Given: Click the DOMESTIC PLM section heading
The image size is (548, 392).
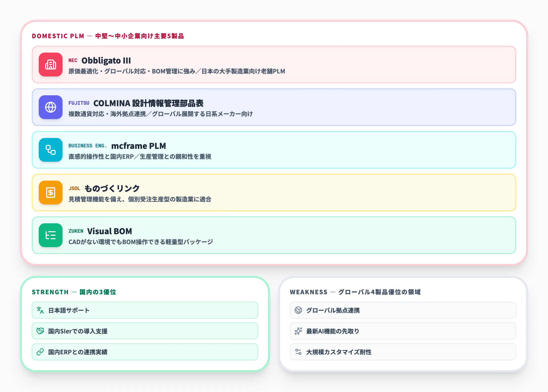Looking at the screenshot, I should [108, 36].
